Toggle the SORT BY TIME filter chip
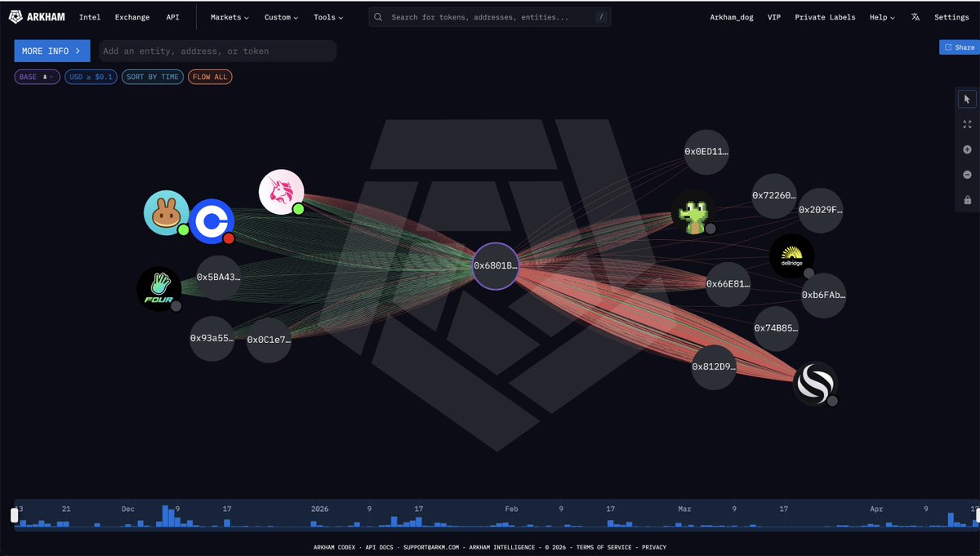The image size is (980, 556). pos(153,77)
